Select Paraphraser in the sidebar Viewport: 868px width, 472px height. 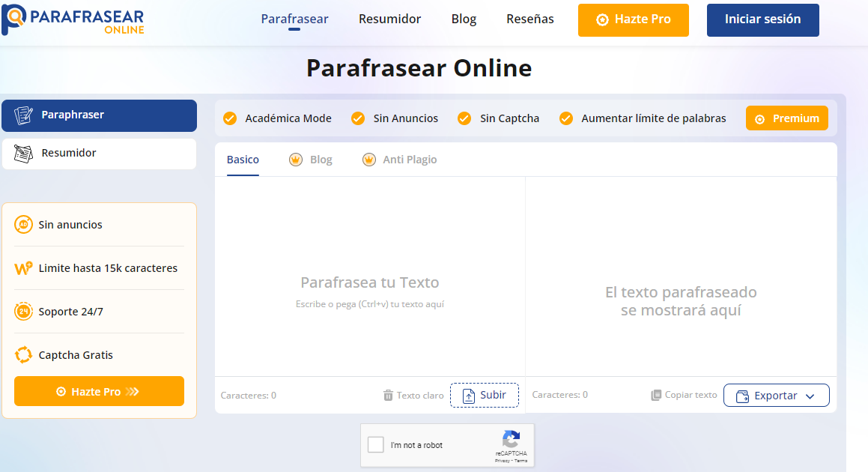point(99,115)
